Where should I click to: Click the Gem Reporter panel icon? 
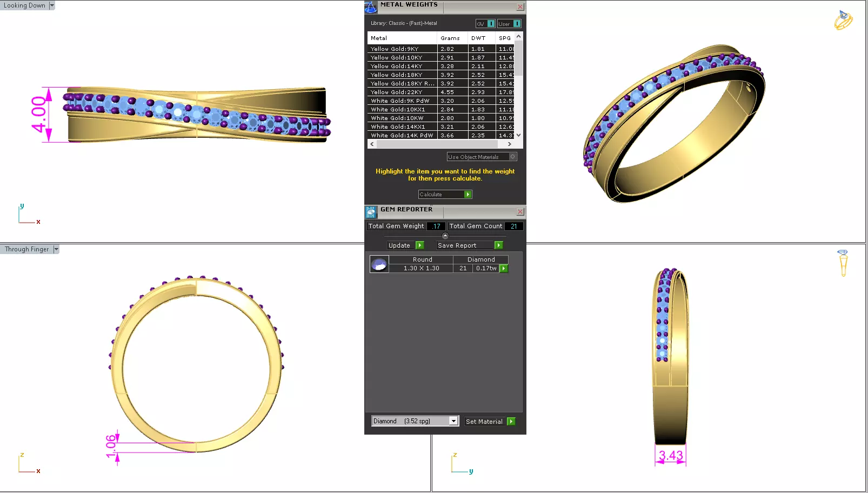tap(370, 212)
